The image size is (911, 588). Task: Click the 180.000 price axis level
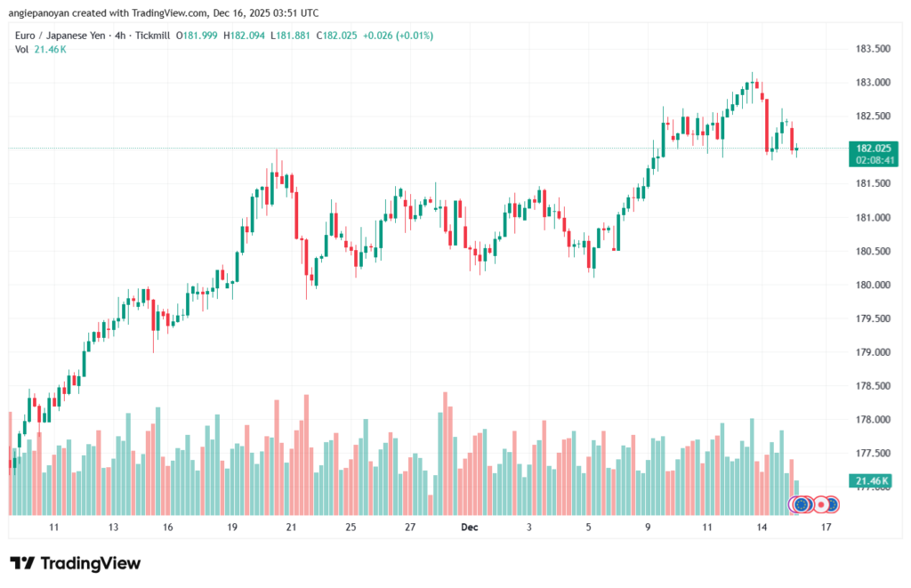[x=871, y=285]
